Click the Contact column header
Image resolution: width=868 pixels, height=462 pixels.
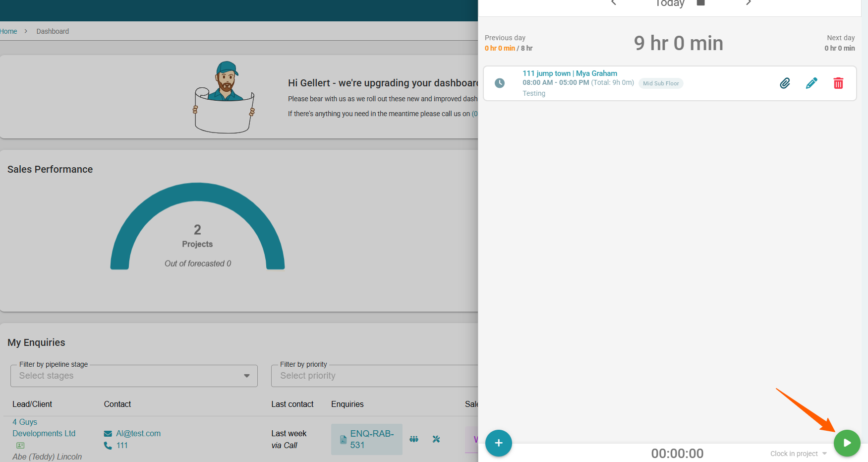(x=117, y=404)
